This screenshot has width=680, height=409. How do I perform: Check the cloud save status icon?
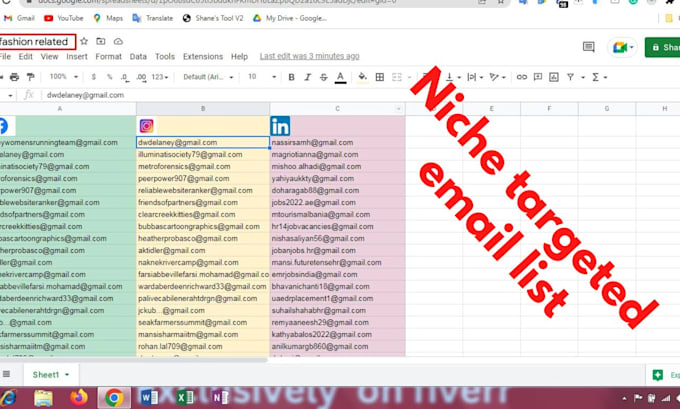pos(118,42)
